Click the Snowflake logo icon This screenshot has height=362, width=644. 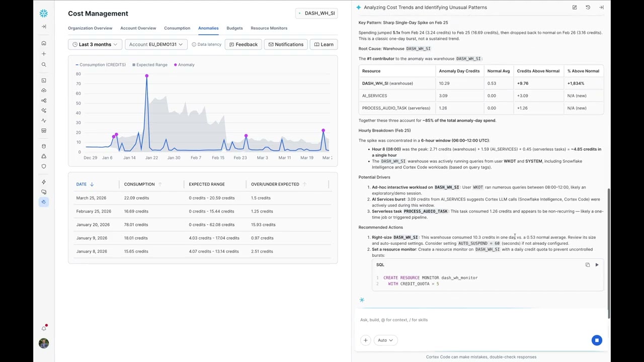(x=44, y=13)
